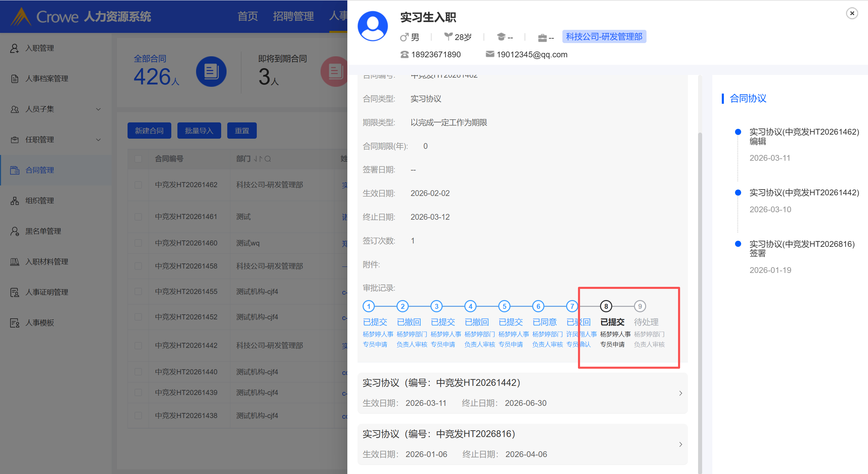This screenshot has height=474, width=868.
Task: Click the 组织管理 hierarchy icon
Action: point(14,201)
